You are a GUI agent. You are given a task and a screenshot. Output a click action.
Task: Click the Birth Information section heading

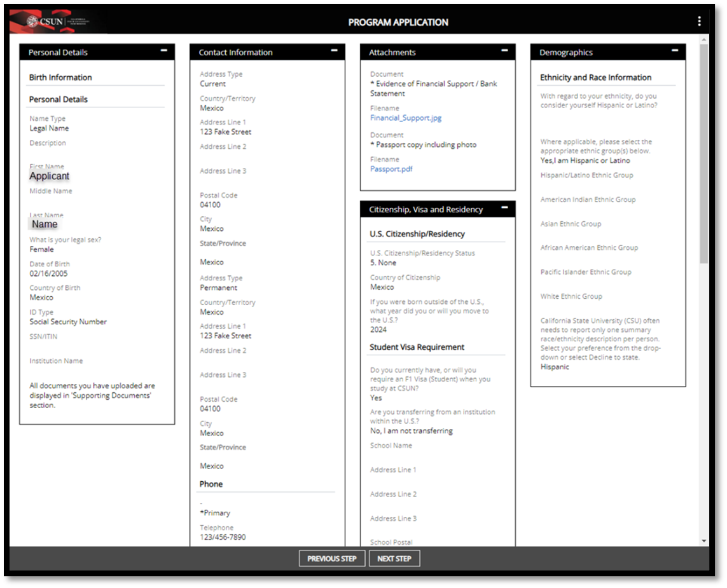pos(60,78)
